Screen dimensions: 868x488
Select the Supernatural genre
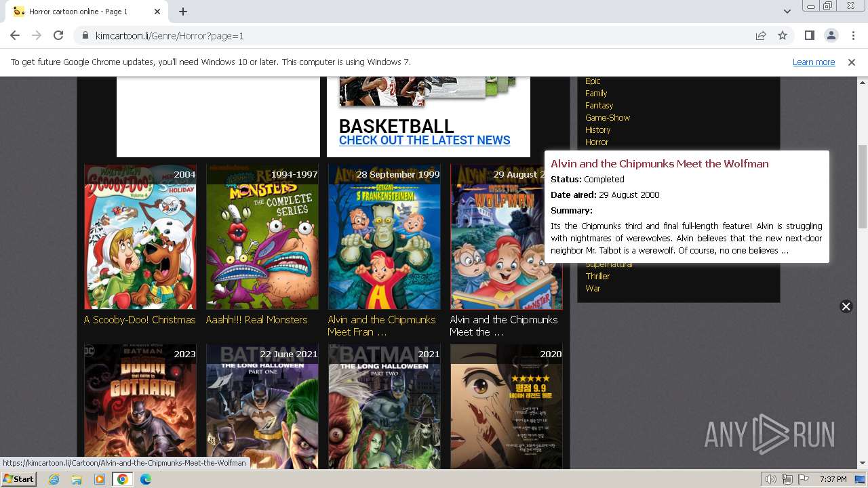click(609, 265)
